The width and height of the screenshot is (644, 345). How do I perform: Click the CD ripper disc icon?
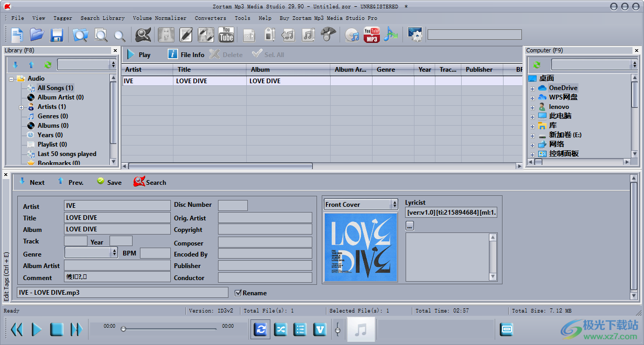click(x=352, y=35)
